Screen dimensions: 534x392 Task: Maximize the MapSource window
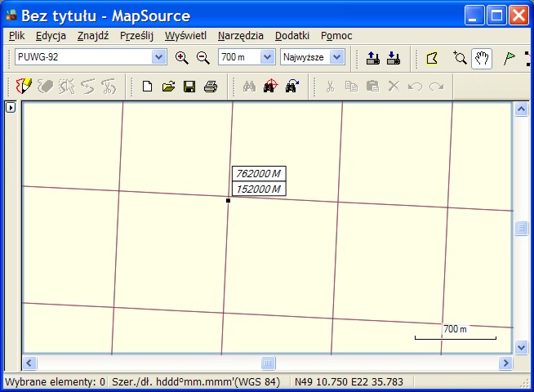click(496, 16)
